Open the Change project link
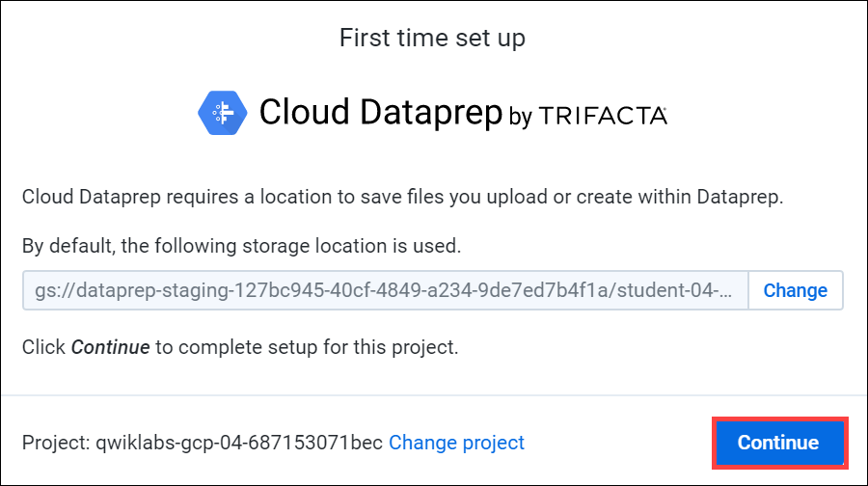868x486 pixels. tap(456, 443)
